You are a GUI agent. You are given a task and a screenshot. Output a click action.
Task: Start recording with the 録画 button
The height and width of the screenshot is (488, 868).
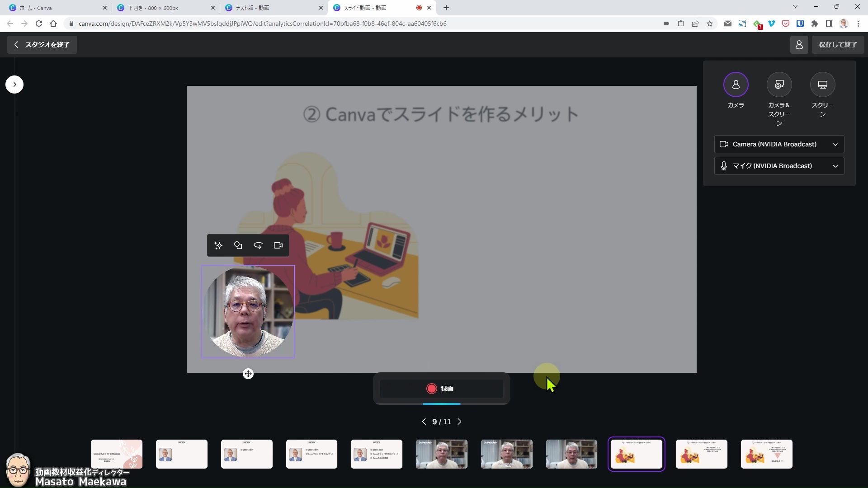441,389
